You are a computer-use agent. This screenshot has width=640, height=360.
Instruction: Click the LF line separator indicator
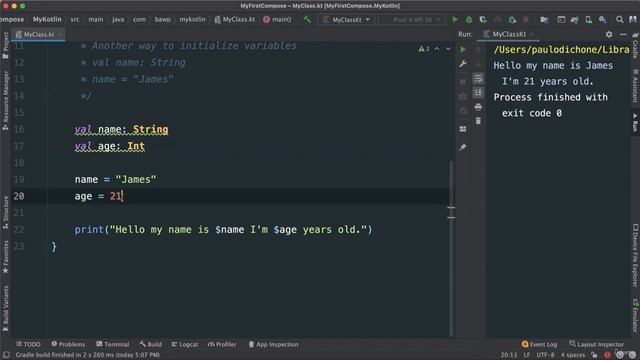click(527, 355)
